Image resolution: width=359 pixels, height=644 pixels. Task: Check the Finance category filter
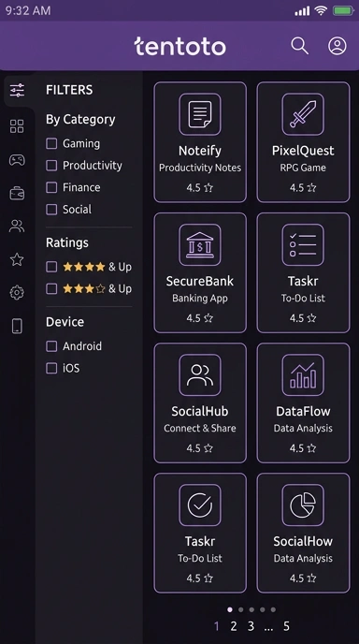pos(51,187)
